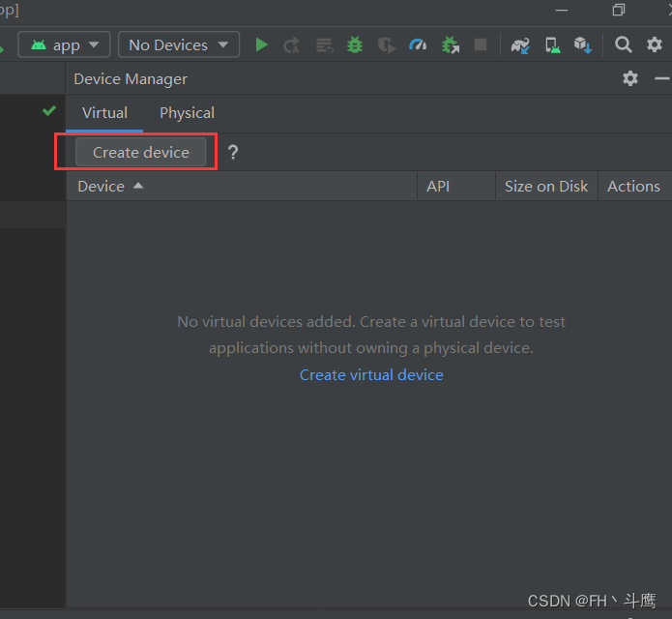Start debugging with the green bug icon

click(x=355, y=44)
